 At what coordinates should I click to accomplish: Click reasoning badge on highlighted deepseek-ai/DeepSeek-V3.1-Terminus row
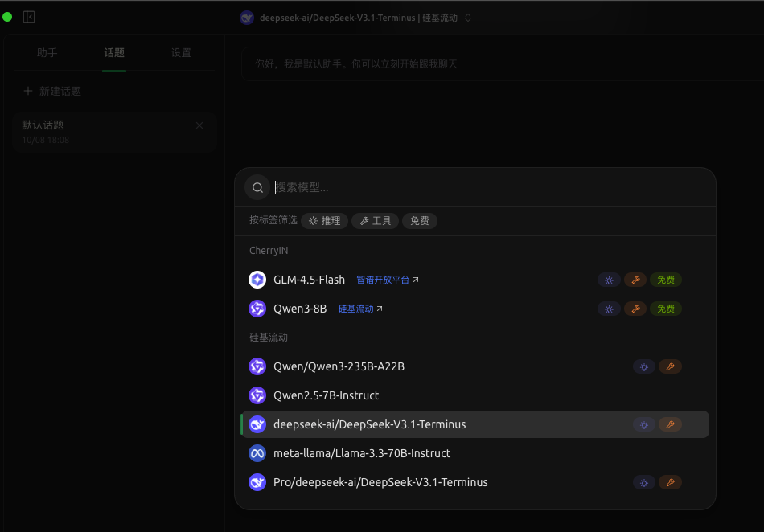644,424
